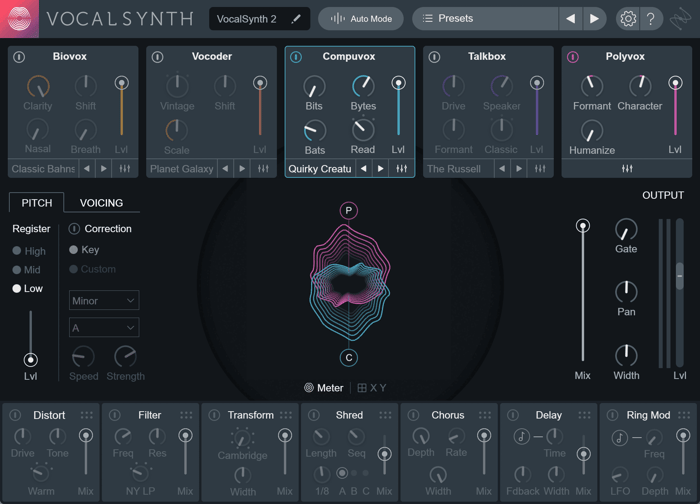
Task: Select the Low register option
Action: pyautogui.click(x=28, y=288)
